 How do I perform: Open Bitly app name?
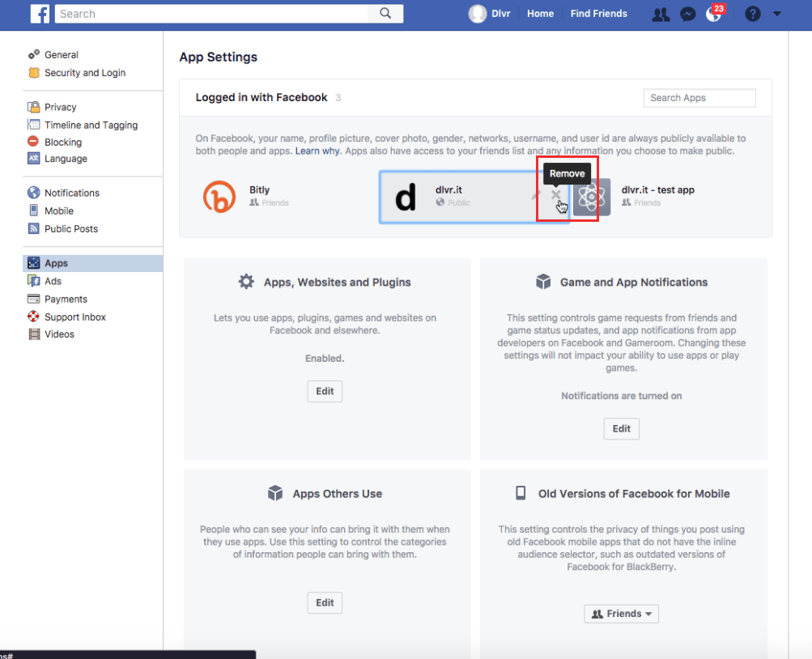pos(259,190)
